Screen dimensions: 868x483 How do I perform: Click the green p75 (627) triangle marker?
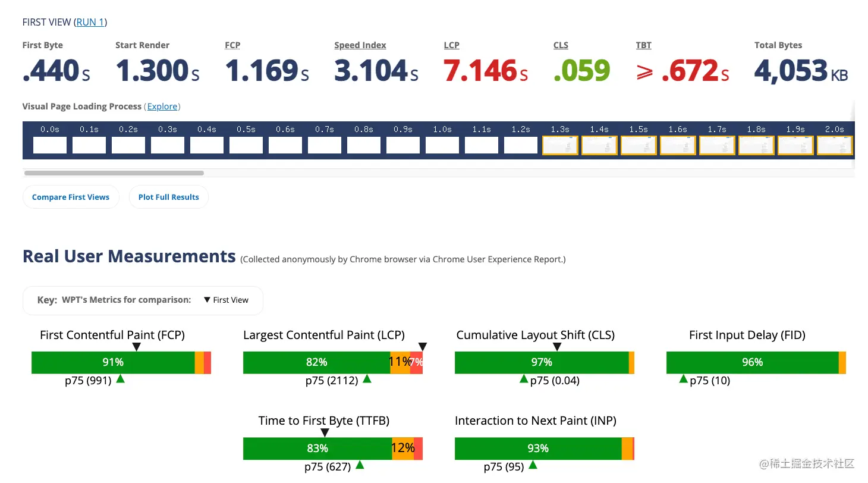pos(360,465)
